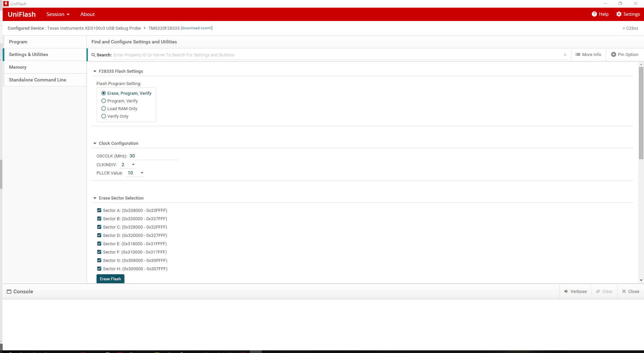Open the CLKINDIV dropdown
644x353 pixels.
[133, 164]
